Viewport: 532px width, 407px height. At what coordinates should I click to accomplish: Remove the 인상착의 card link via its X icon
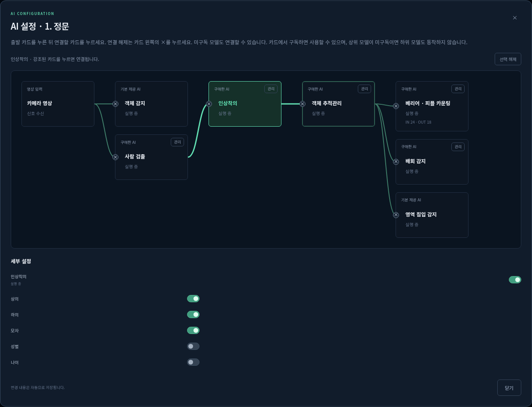click(209, 104)
